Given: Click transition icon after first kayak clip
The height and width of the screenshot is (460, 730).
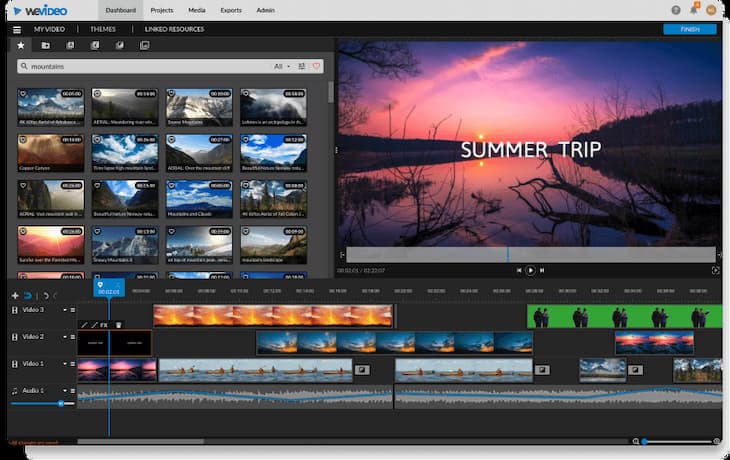Looking at the screenshot, I should click(x=362, y=370).
